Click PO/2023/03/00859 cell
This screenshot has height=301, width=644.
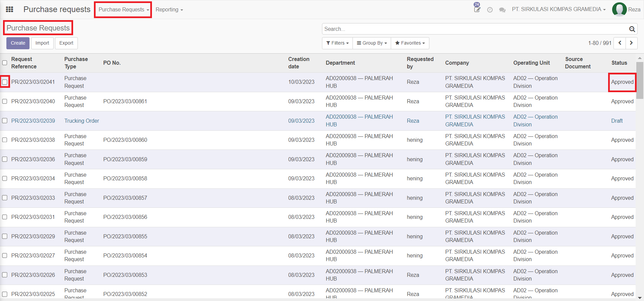tap(125, 159)
